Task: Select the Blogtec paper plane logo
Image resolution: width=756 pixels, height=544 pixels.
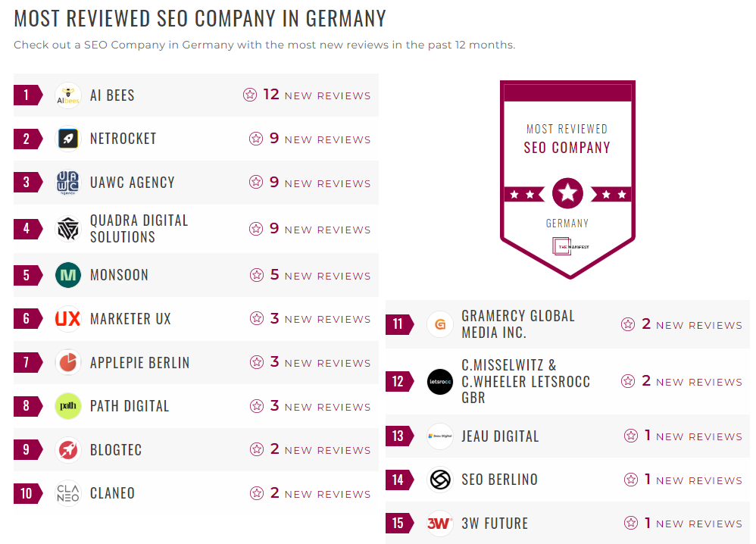Action: click(x=67, y=449)
